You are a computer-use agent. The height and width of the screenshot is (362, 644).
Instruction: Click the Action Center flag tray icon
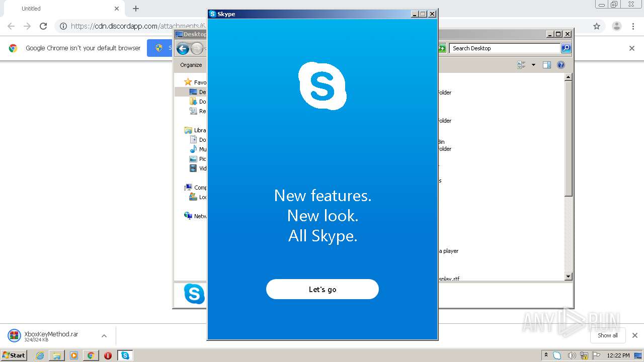[596, 355]
